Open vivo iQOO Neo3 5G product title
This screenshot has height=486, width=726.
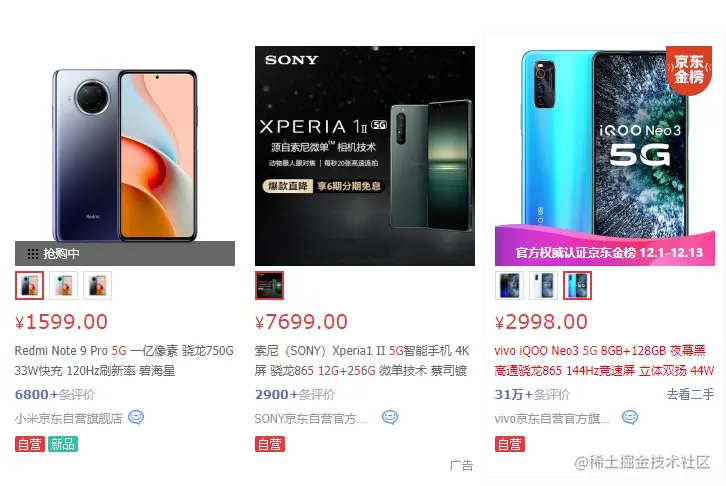pyautogui.click(x=604, y=361)
